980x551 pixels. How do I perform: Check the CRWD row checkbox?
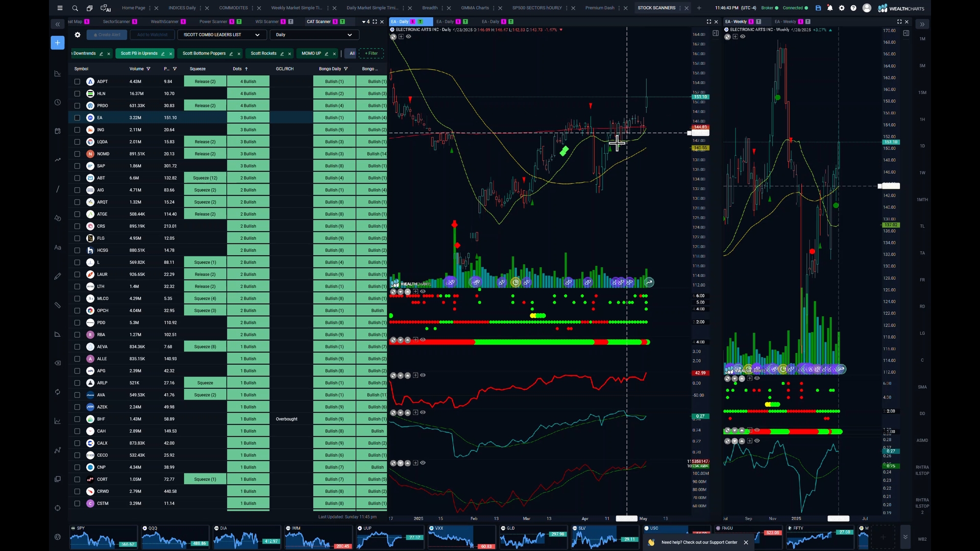coord(77,491)
